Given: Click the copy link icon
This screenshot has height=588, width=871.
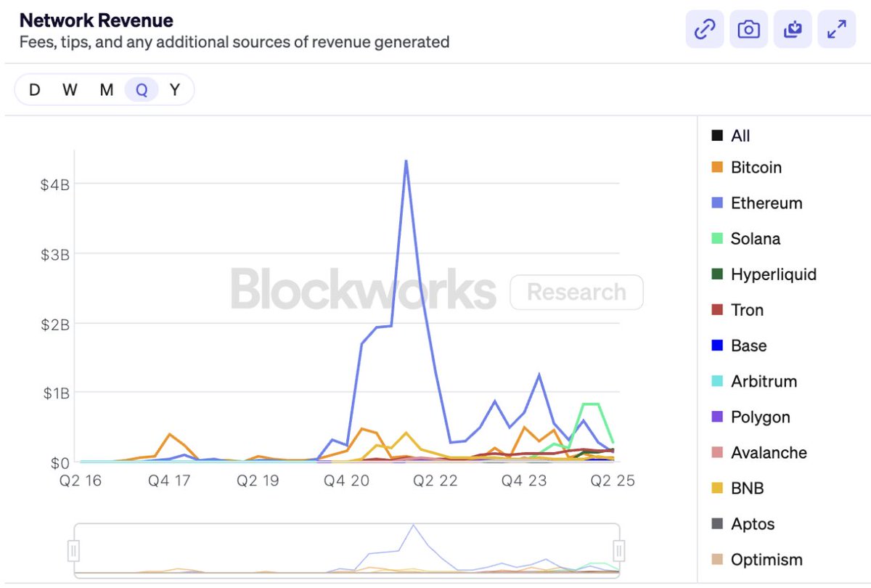Looking at the screenshot, I should [705, 30].
